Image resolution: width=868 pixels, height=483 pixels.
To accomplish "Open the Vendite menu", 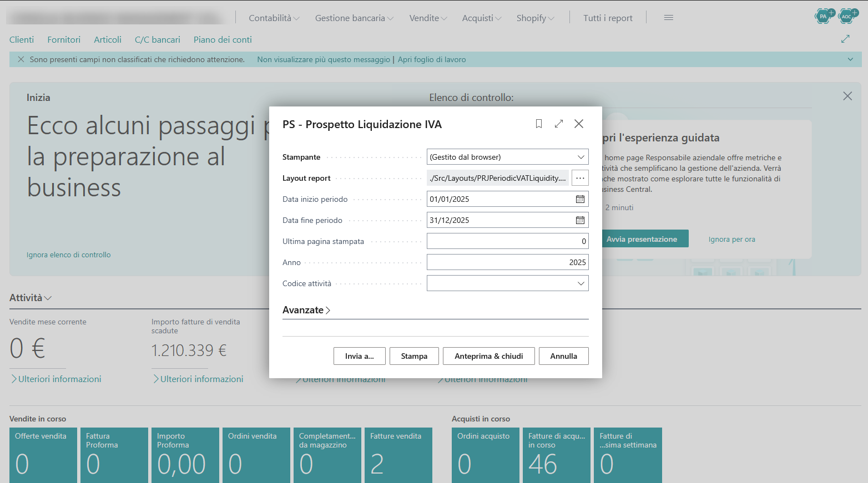I will click(428, 18).
